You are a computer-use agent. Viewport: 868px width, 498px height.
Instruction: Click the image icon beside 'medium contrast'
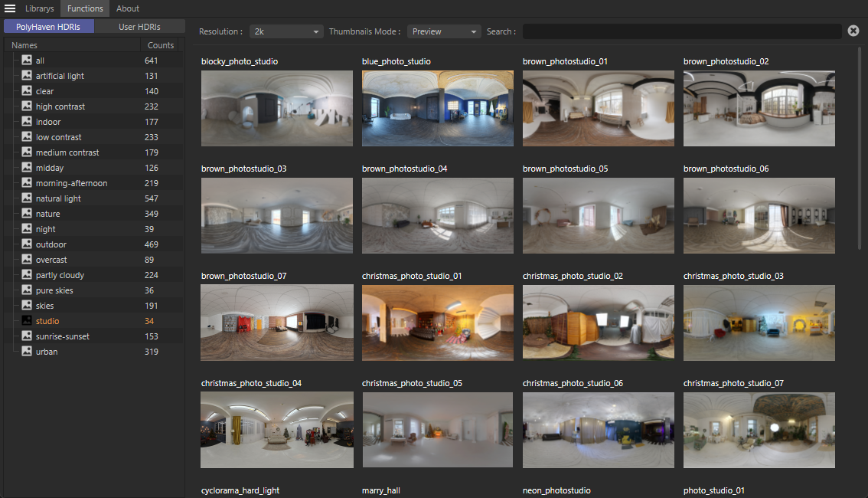[27, 152]
